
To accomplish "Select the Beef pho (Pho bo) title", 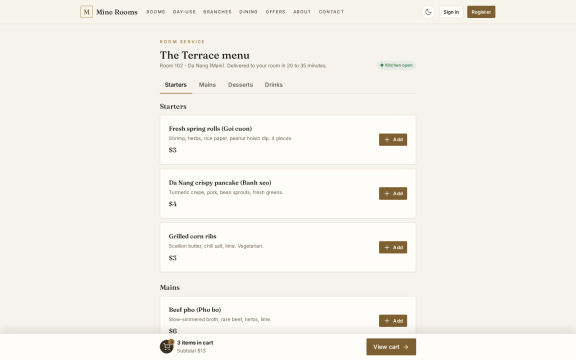I will pos(195,310).
